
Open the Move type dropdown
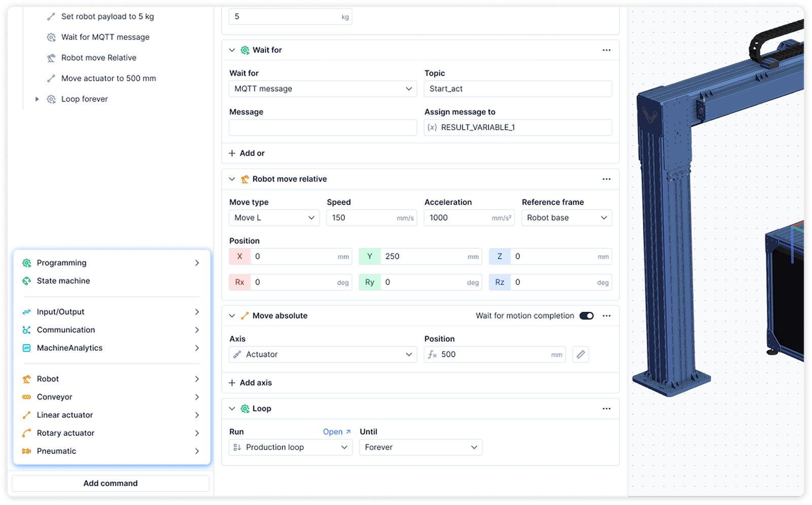(274, 218)
